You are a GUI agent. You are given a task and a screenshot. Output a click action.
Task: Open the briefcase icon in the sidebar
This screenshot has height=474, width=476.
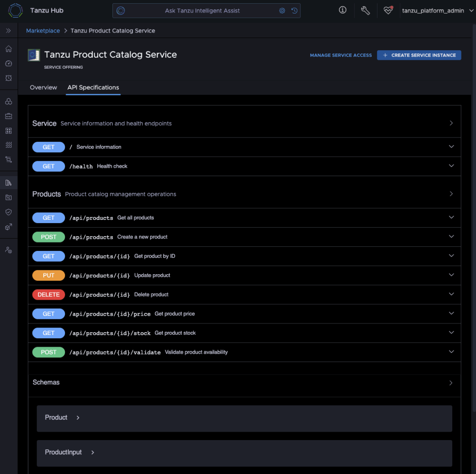click(x=8, y=116)
